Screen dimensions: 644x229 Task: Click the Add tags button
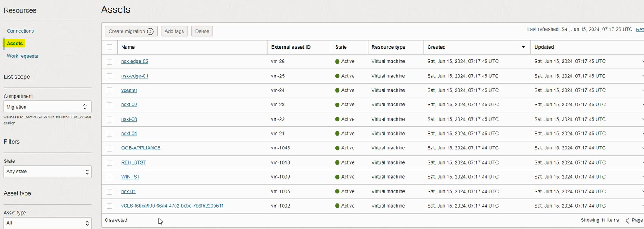click(x=174, y=31)
